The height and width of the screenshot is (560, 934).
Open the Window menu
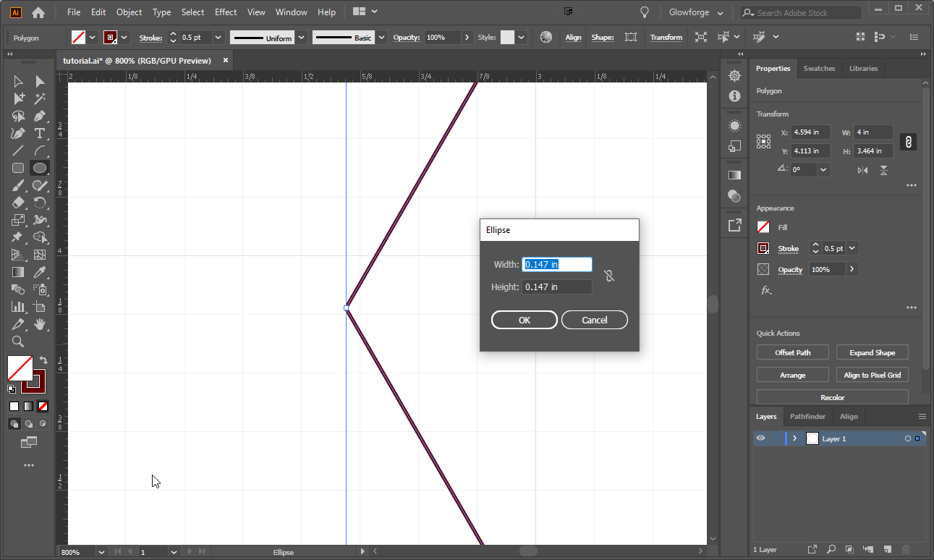pos(291,12)
